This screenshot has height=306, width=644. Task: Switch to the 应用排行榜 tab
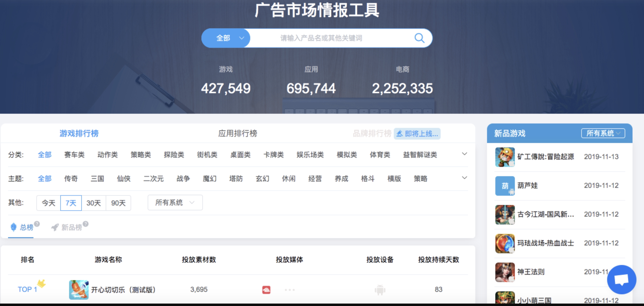click(238, 133)
